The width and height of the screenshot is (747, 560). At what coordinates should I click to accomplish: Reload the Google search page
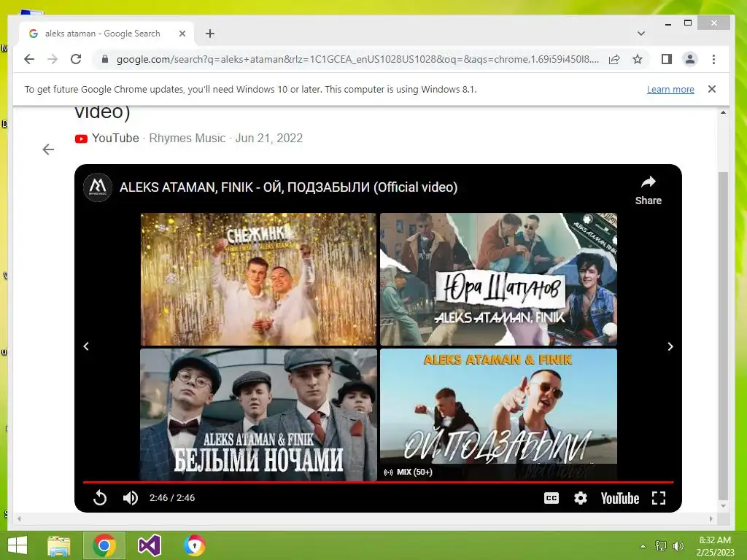click(76, 59)
